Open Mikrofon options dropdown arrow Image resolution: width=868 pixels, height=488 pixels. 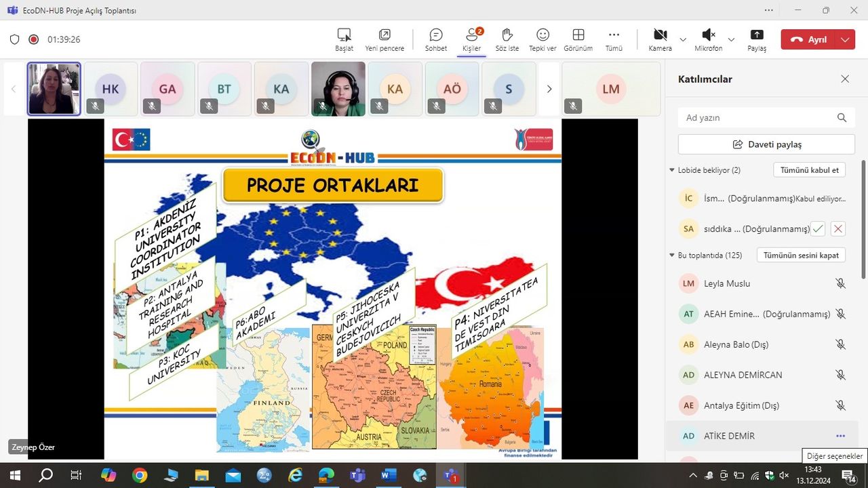coord(731,39)
